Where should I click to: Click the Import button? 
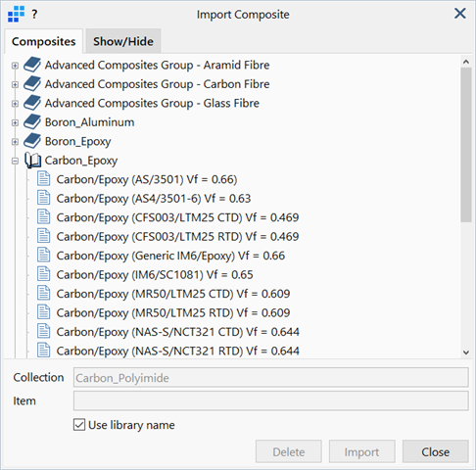(x=361, y=451)
